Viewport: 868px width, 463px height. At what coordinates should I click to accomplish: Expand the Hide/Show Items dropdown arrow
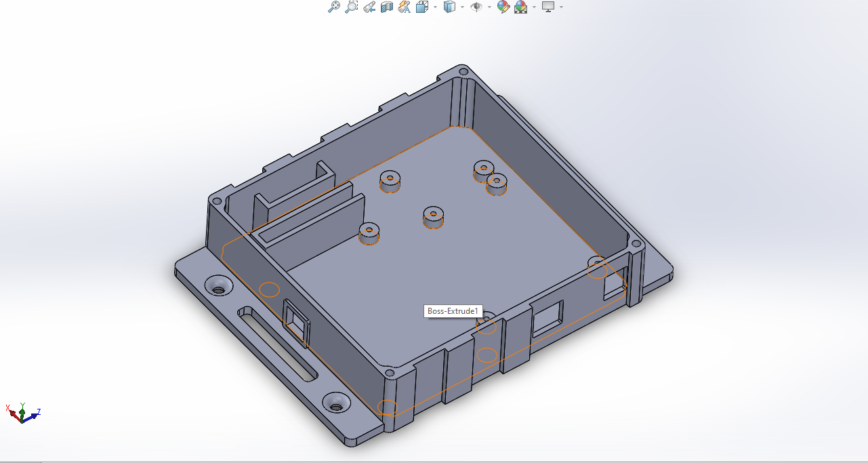pyautogui.click(x=489, y=7)
